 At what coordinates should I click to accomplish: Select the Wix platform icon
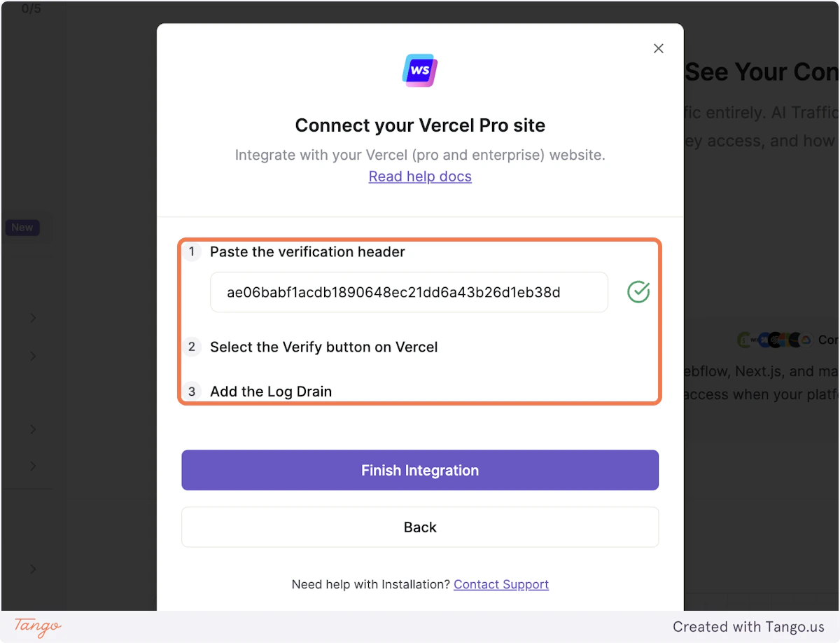[755, 340]
